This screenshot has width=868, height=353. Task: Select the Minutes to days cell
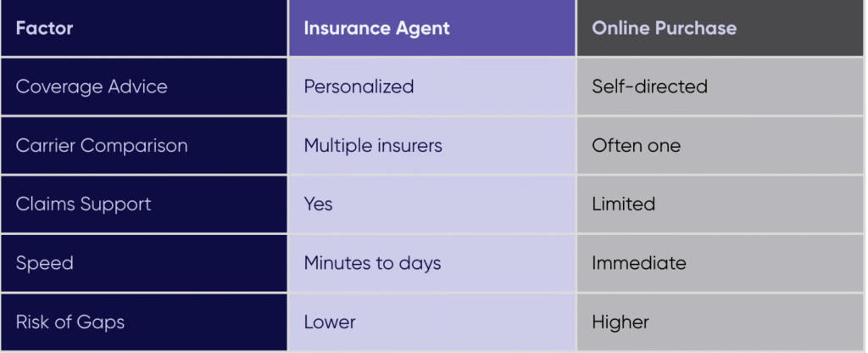click(x=372, y=263)
